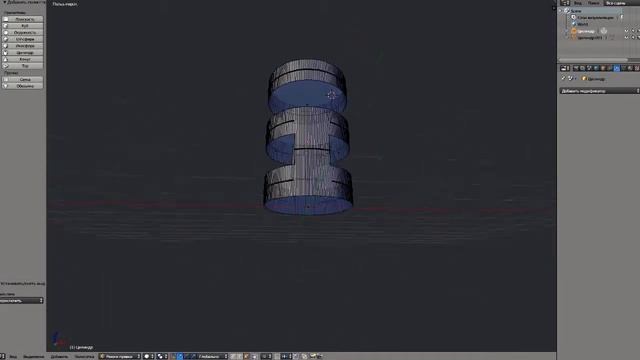Viewport: 640px width, 360px height.
Task: Select the rotate manipulator icon
Action: pyautogui.click(x=187, y=356)
